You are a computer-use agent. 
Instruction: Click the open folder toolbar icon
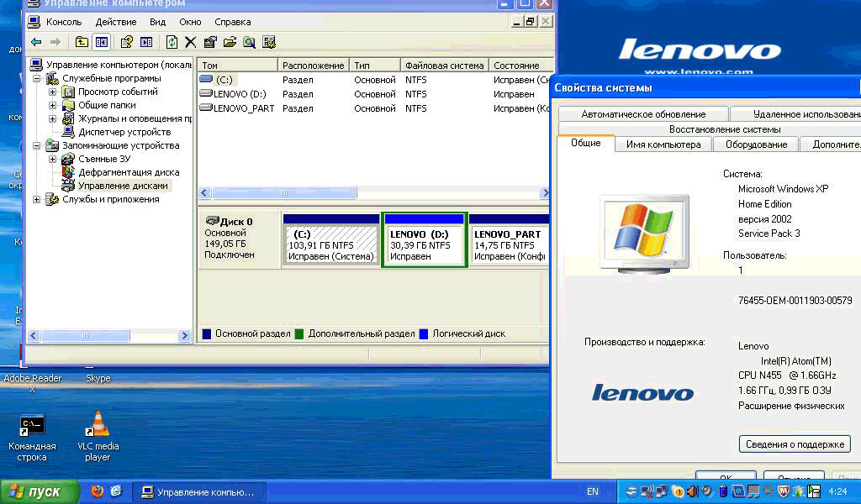230,42
